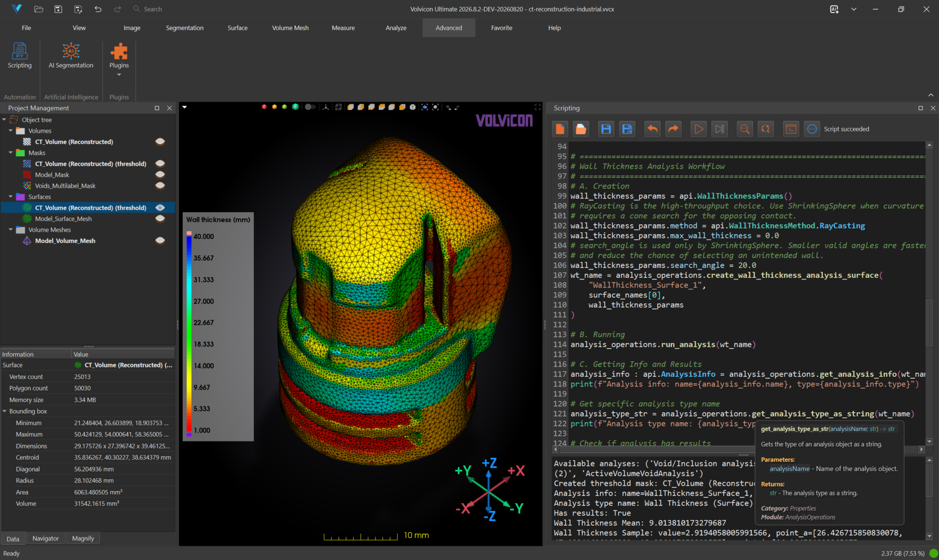This screenshot has width=939, height=560.
Task: Open the Plugins ribbon button
Action: click(119, 59)
